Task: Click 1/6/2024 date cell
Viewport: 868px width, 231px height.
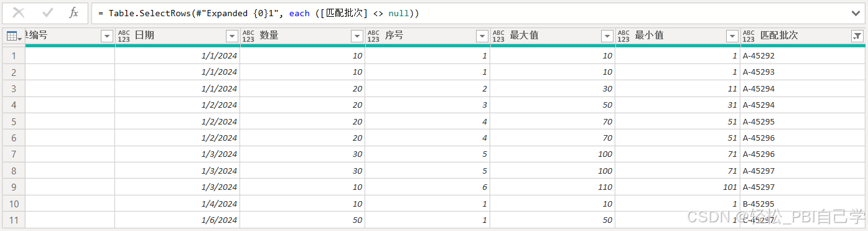Action: tap(177, 220)
